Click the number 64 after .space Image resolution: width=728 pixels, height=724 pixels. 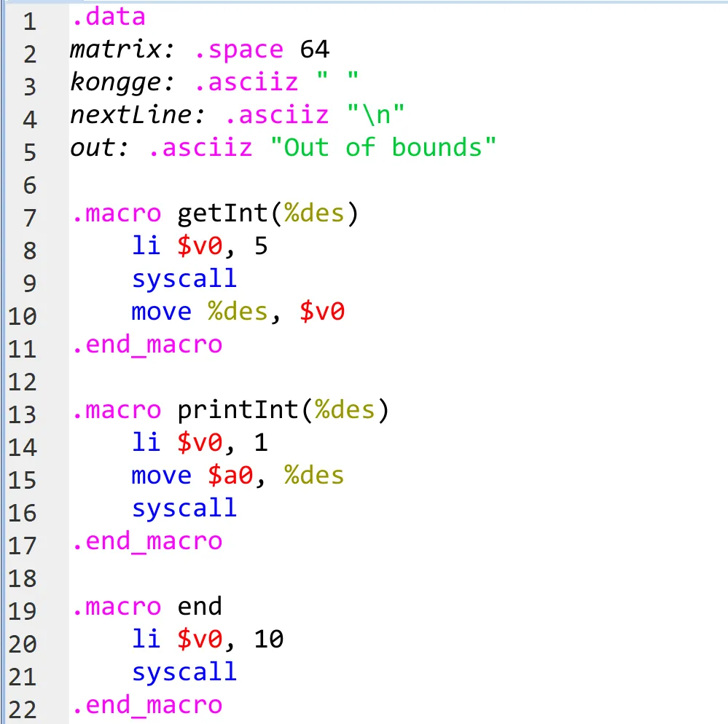click(x=314, y=49)
